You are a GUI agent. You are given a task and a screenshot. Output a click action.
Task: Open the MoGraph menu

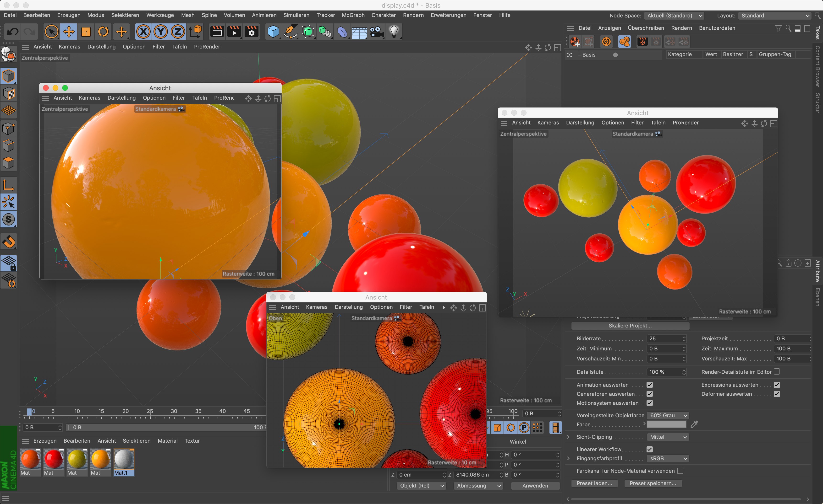click(353, 15)
